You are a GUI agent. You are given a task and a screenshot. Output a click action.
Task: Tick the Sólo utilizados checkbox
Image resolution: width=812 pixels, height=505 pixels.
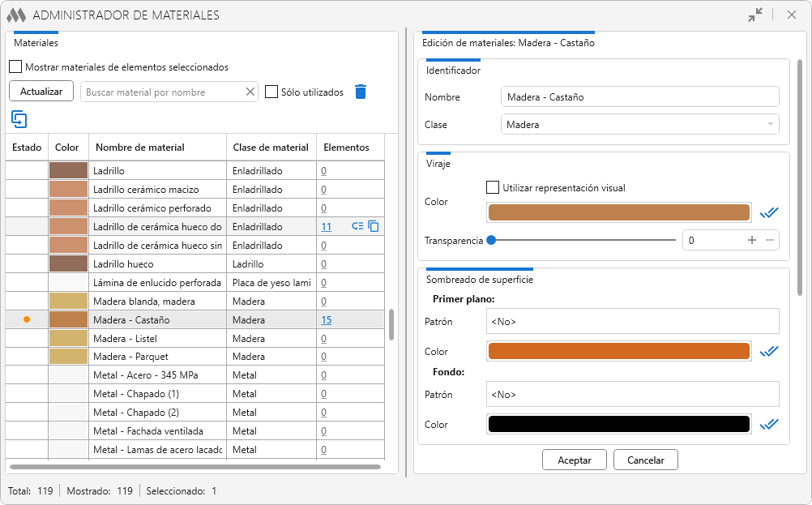[271, 92]
